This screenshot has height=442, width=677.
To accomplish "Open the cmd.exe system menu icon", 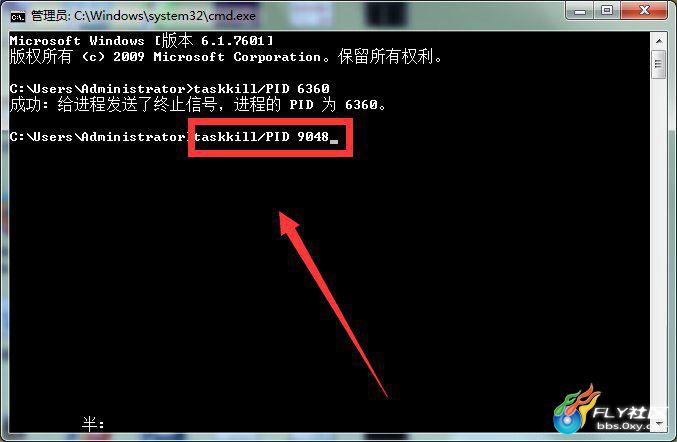I will coord(18,16).
